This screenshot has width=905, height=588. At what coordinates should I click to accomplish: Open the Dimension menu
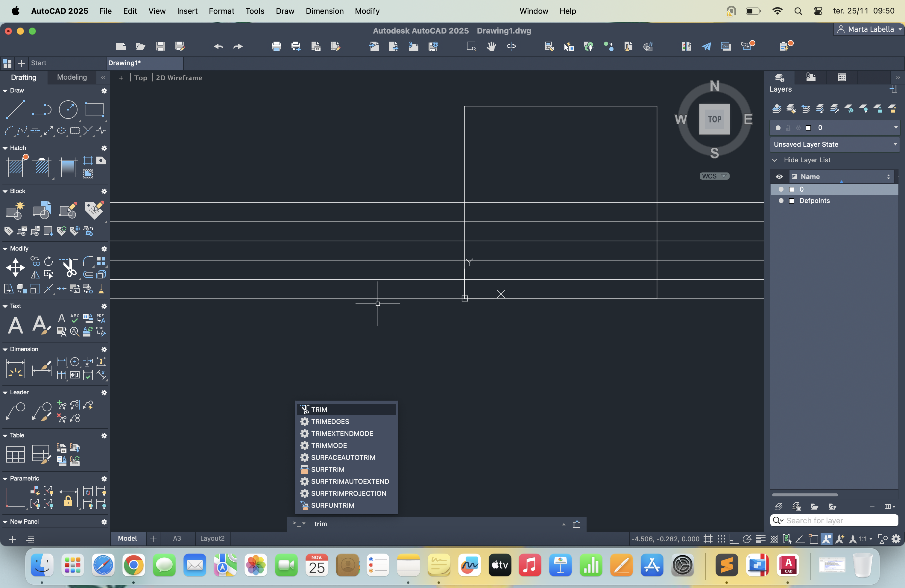[324, 11]
